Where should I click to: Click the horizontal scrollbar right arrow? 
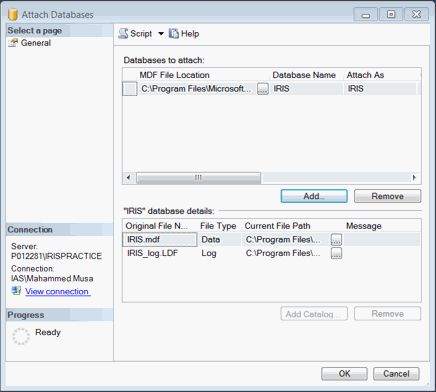[x=414, y=178]
